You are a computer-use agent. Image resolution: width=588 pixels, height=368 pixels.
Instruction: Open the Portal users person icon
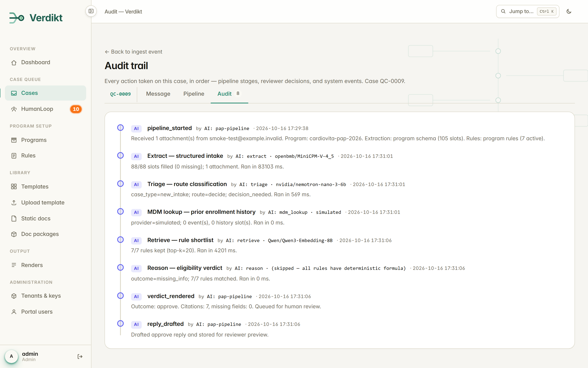14,312
